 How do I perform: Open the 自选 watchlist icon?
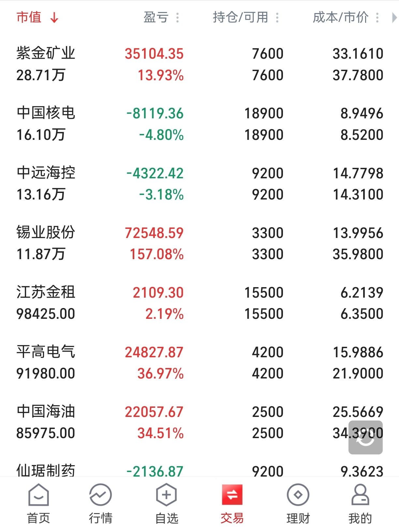[166, 495]
